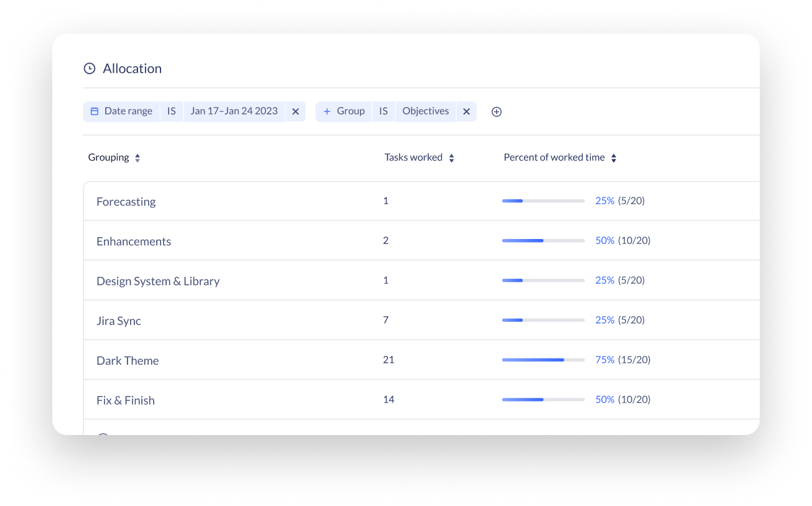
Task: Edit the Objectives filter value
Action: pyautogui.click(x=426, y=111)
